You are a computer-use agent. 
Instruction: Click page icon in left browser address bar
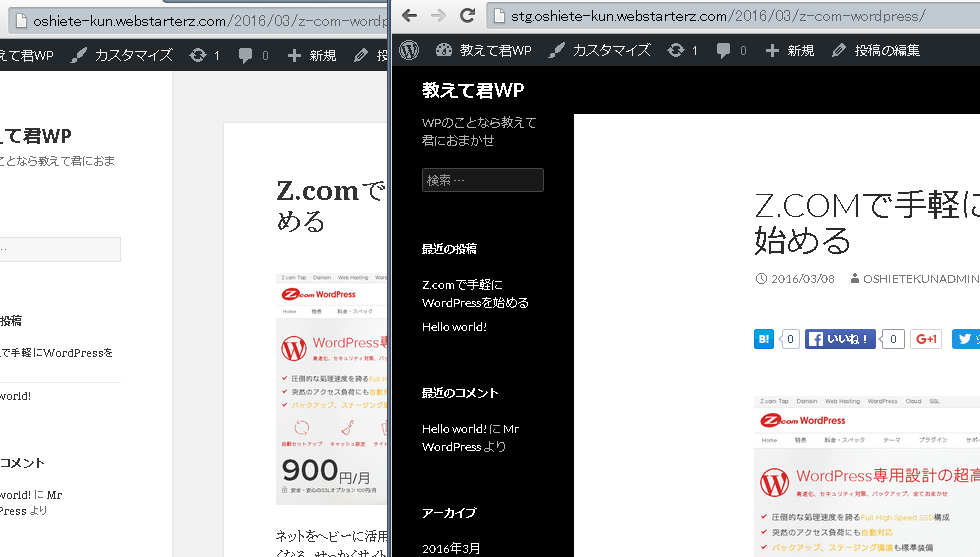coord(22,21)
